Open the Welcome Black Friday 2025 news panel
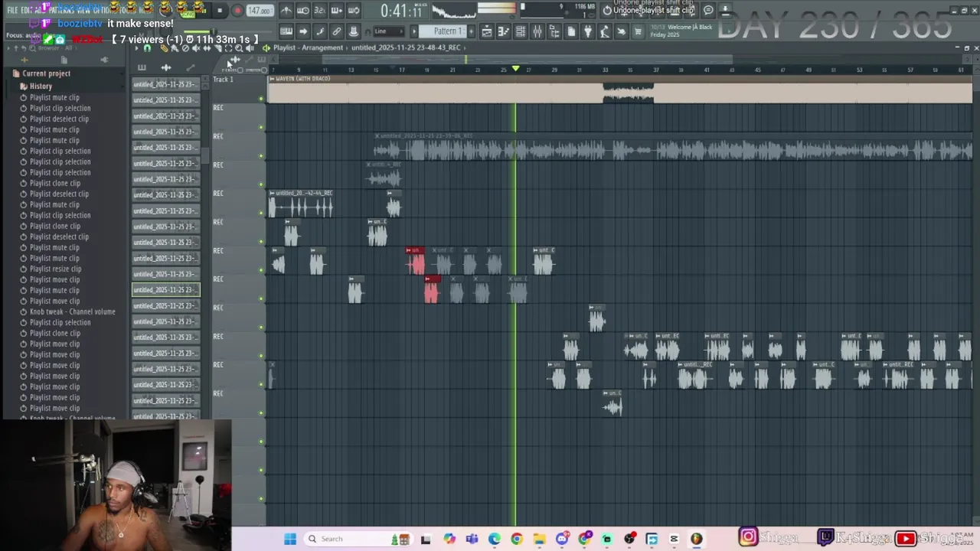980x551 pixels. click(681, 31)
